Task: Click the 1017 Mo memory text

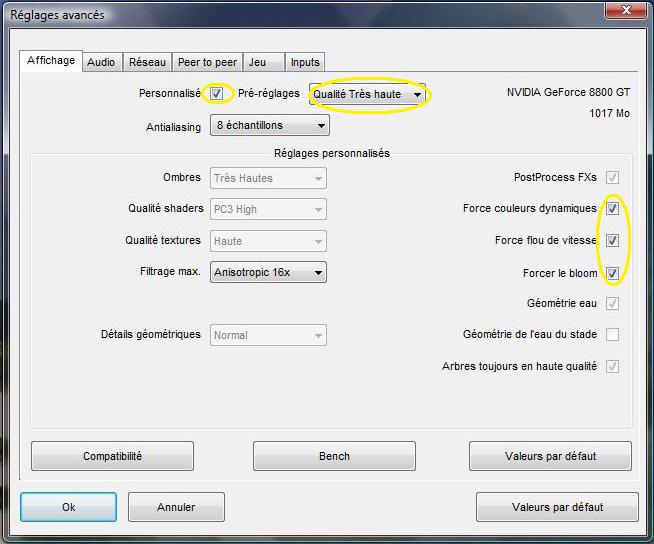Action: tap(609, 113)
